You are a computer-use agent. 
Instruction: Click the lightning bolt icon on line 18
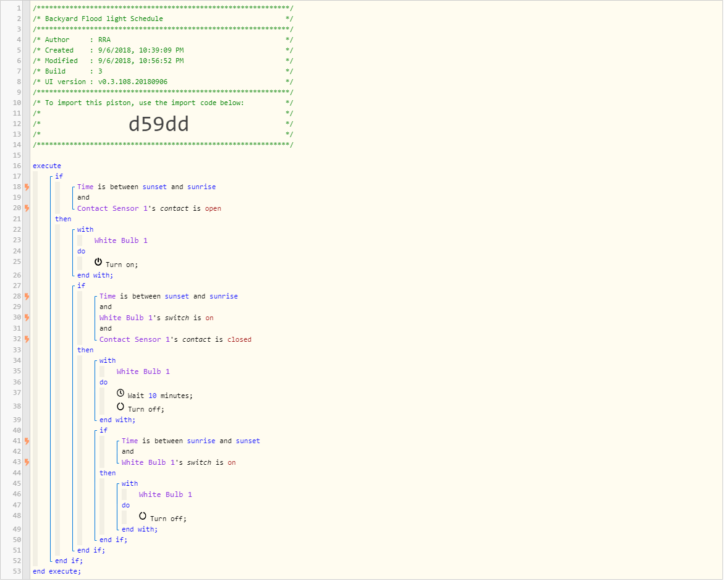[x=27, y=187]
